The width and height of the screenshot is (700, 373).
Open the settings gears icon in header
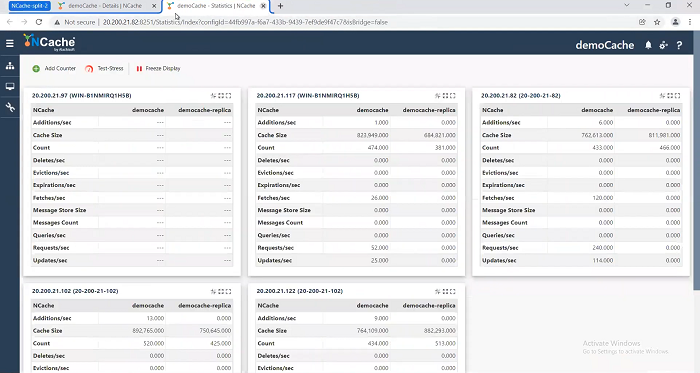664,45
